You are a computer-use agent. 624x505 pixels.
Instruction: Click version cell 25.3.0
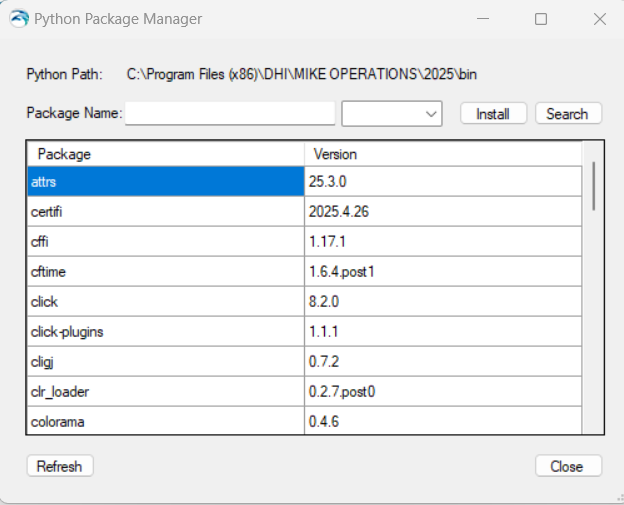tap(443, 181)
